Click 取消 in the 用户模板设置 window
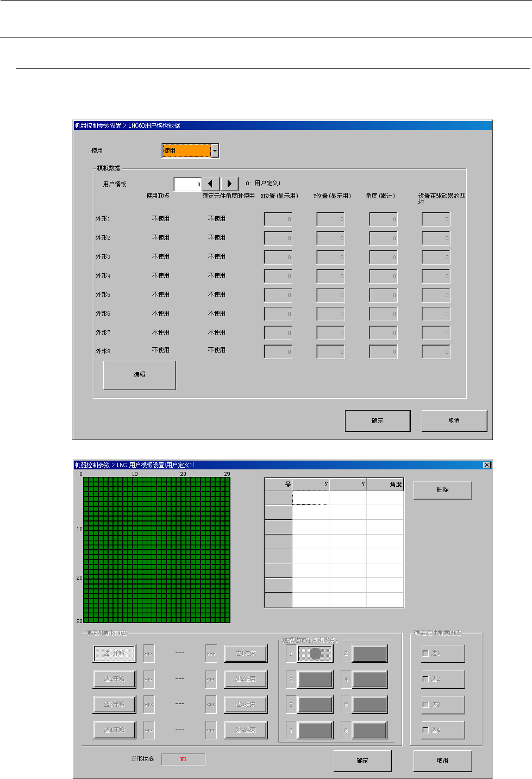532x779 pixels. (442, 761)
